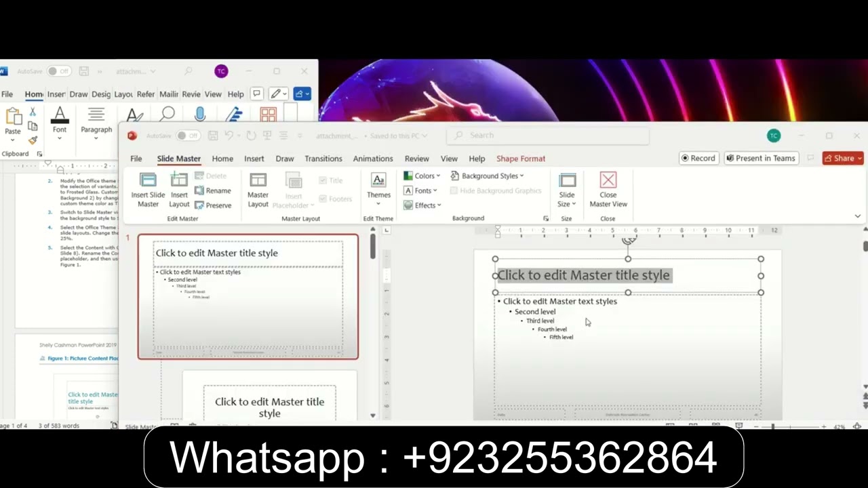The image size is (868, 488).
Task: Click PowerPoint Undo arrow
Action: (x=229, y=136)
